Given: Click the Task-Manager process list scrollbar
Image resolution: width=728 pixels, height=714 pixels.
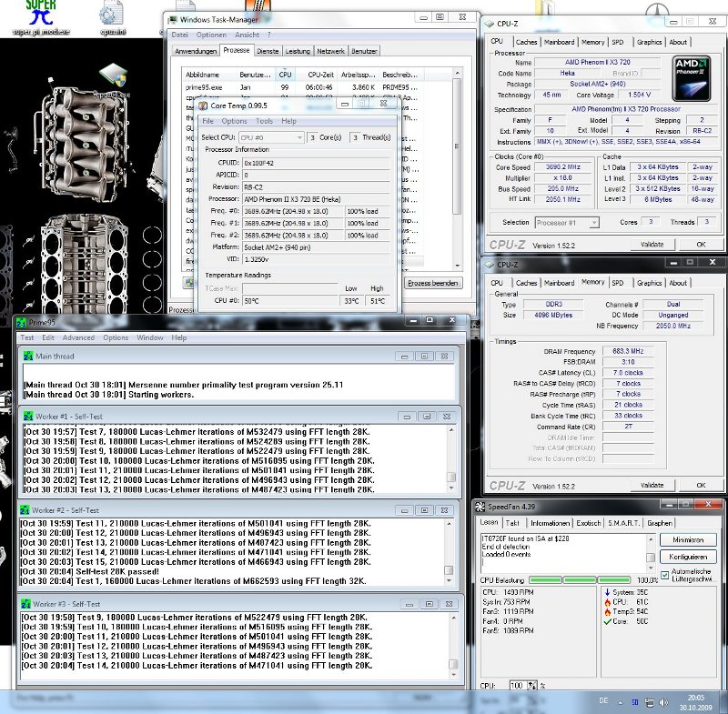Looking at the screenshot, I should click(x=457, y=170).
